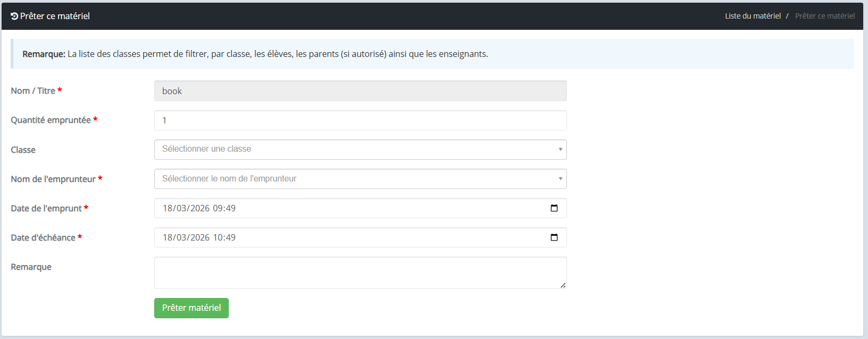Click the Remarque textarea resize handle

point(563,285)
